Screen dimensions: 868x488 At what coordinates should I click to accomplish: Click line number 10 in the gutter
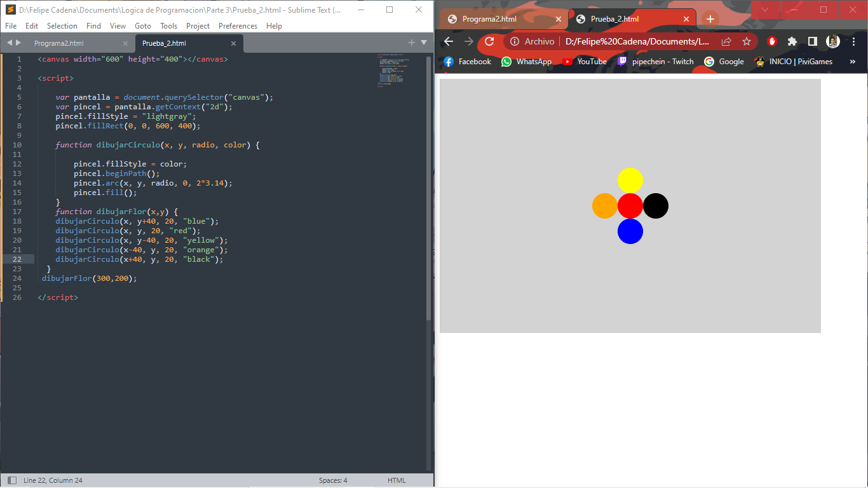17,145
